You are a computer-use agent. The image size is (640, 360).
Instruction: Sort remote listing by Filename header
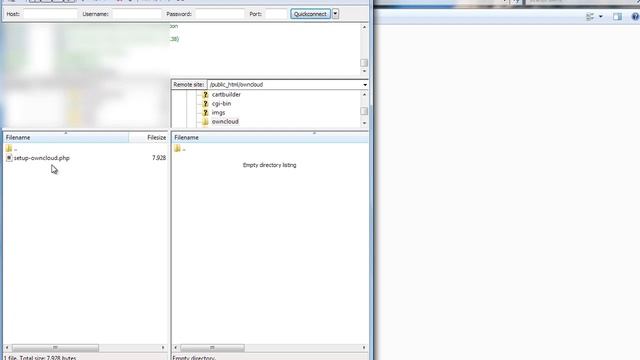[269, 138]
